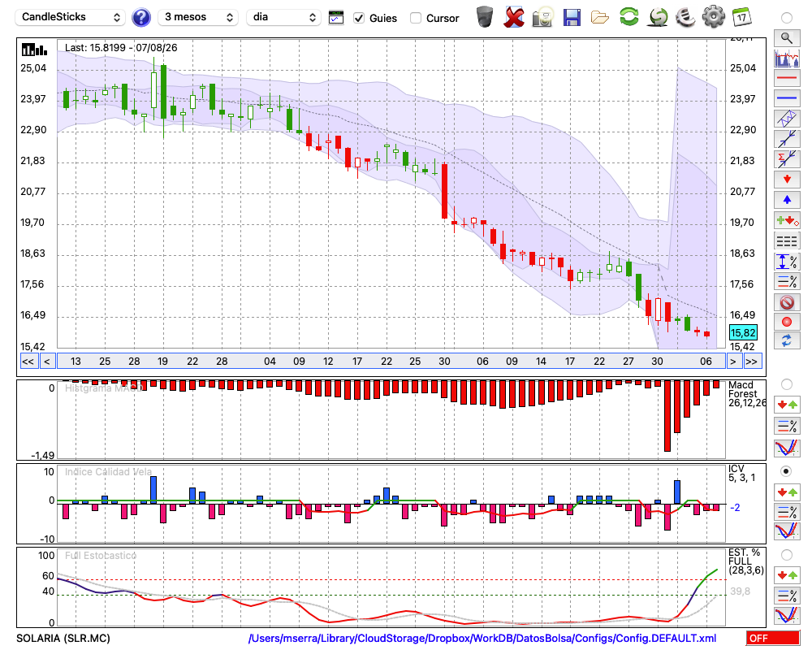This screenshot has width=812, height=650.
Task: Select the magnifying glass zoom tool
Action: click(787, 38)
